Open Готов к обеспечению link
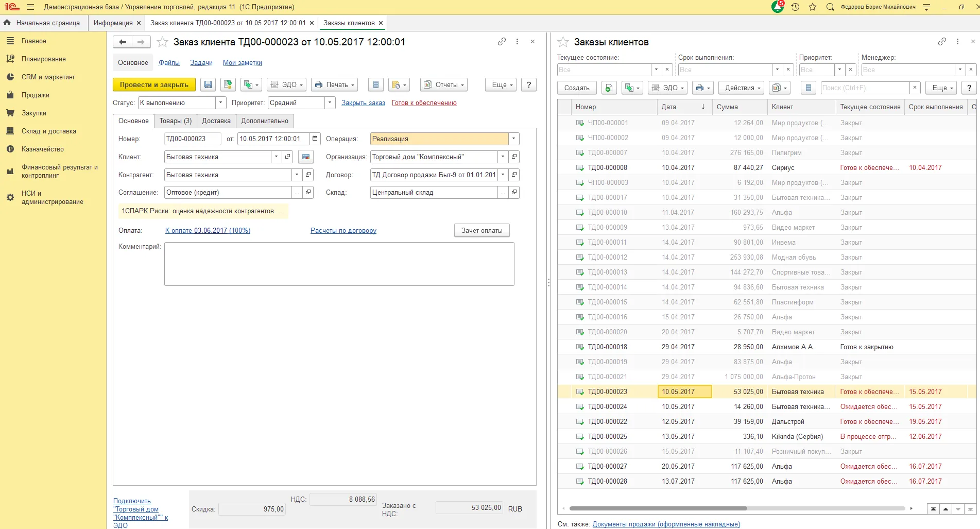 click(424, 103)
